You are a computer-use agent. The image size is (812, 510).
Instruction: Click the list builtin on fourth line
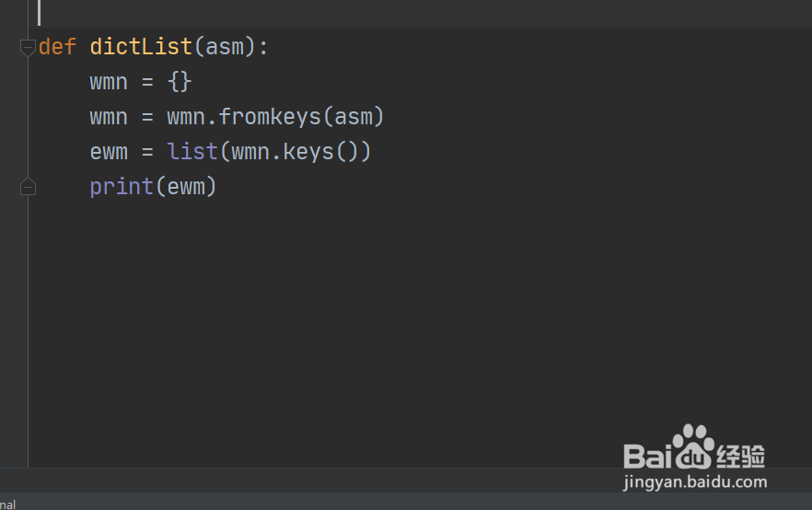coord(192,152)
